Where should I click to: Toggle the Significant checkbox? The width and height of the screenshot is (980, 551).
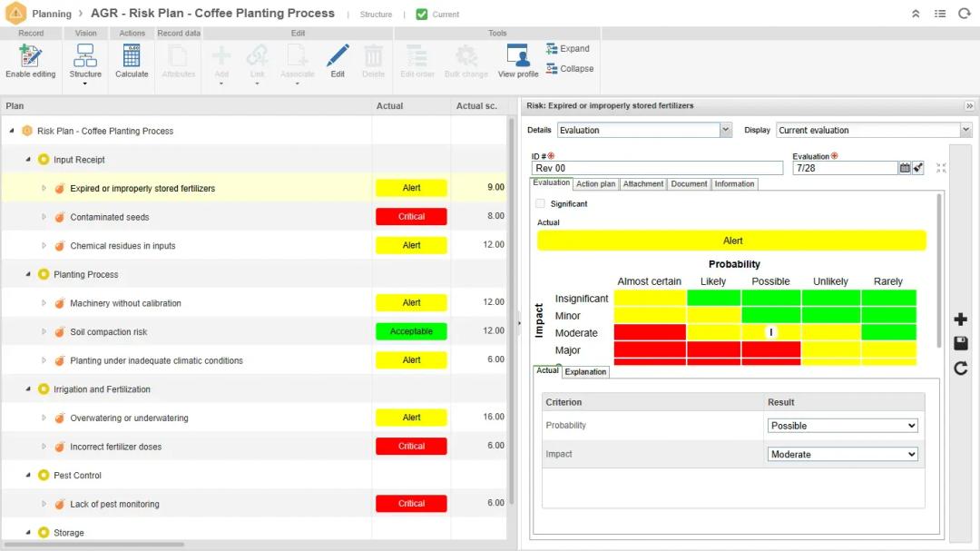click(x=541, y=203)
